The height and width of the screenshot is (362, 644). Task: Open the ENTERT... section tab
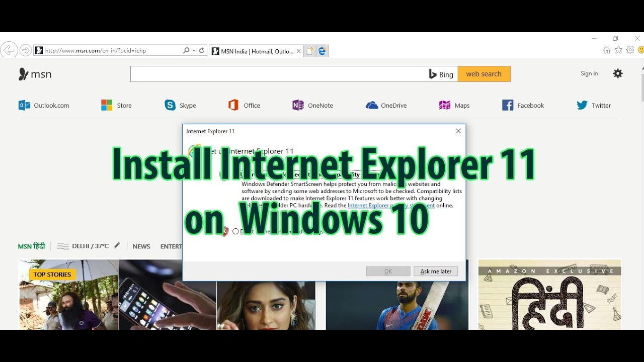click(x=171, y=246)
